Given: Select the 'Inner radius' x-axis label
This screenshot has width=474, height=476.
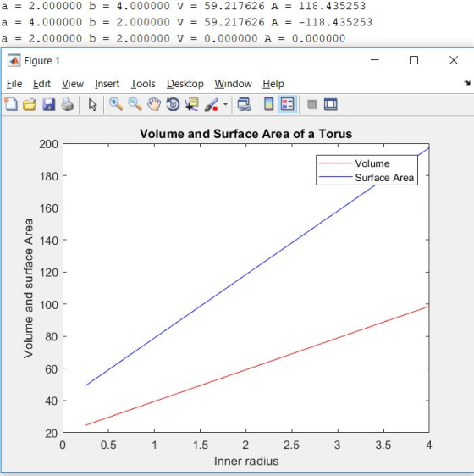Looking at the screenshot, I should [246, 461].
